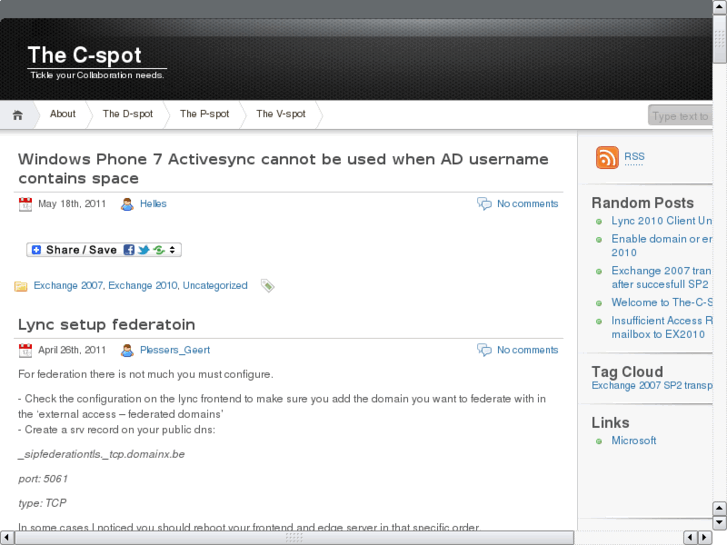The height and width of the screenshot is (545, 727).
Task: Go to the Home icon in navigation
Action: coord(18,115)
